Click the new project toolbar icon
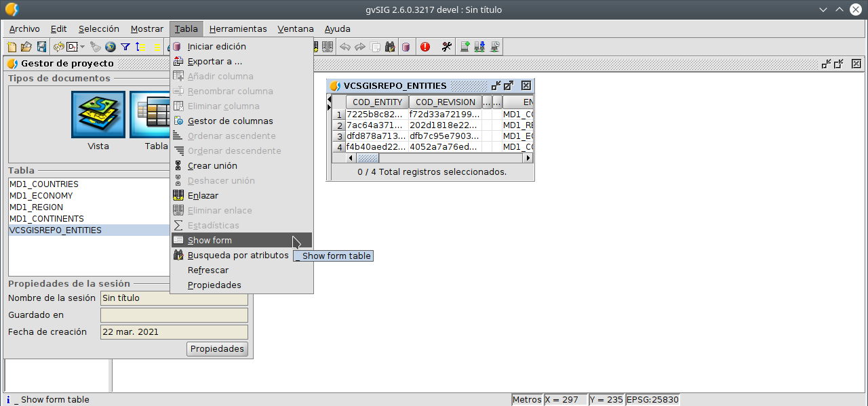This screenshot has height=406, width=868. [12, 47]
